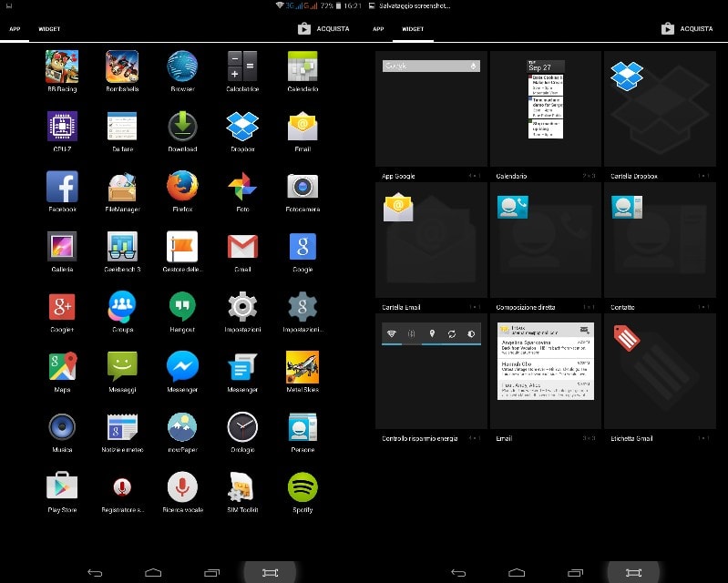Launch Dropbox from the app grid

click(x=242, y=127)
